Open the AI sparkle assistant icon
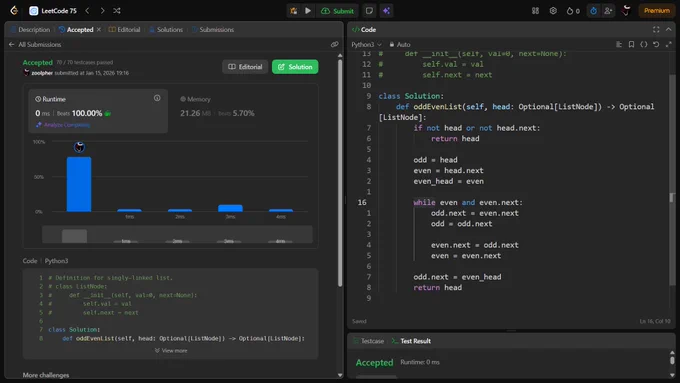The width and height of the screenshot is (680, 383). pos(386,11)
